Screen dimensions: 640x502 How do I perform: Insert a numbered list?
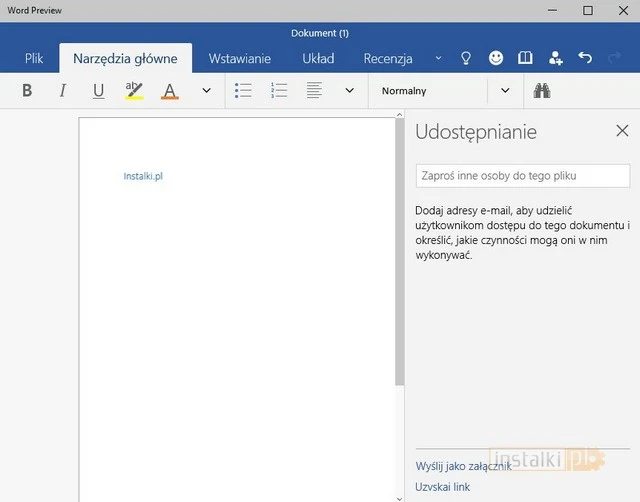279,90
